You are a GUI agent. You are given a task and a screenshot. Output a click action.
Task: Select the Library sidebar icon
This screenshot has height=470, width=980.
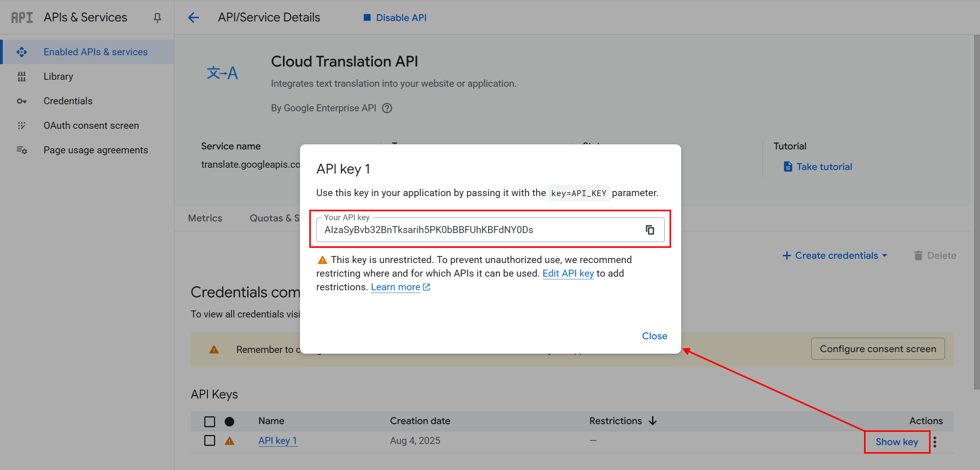tap(22, 76)
